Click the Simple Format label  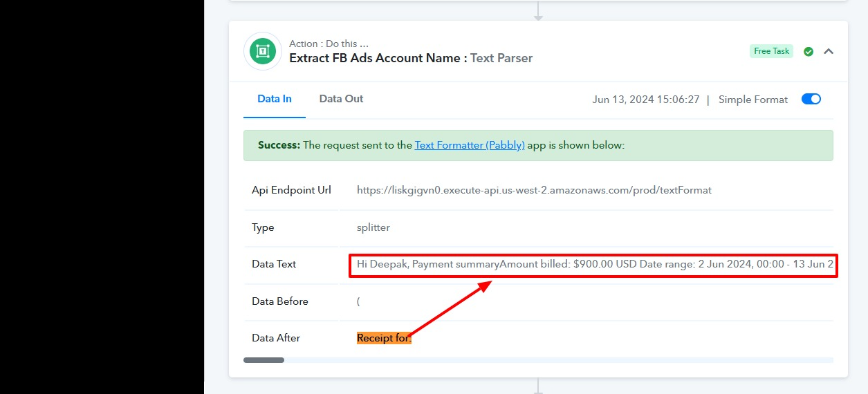point(752,100)
